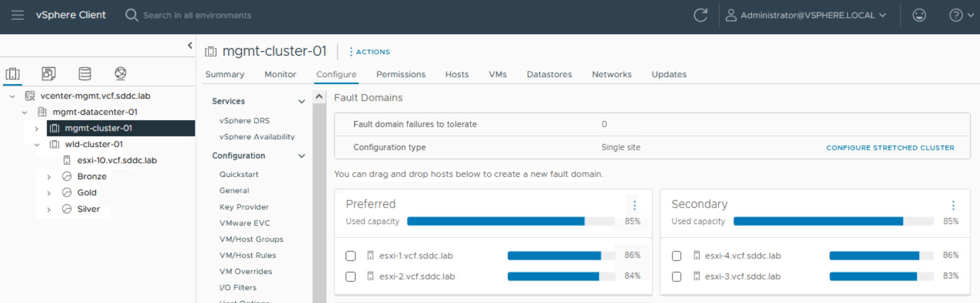Click the Silver resource pool icon

pyautogui.click(x=67, y=209)
